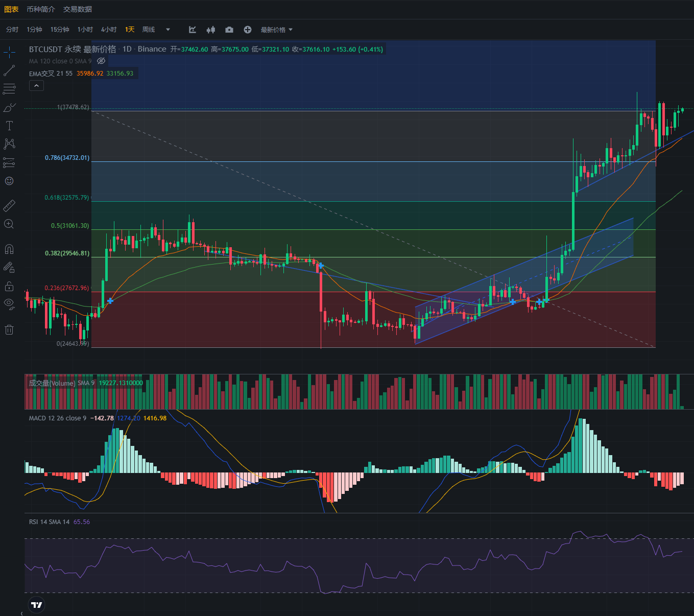
Task: Click the trash remove drawings icon
Action: coord(9,329)
